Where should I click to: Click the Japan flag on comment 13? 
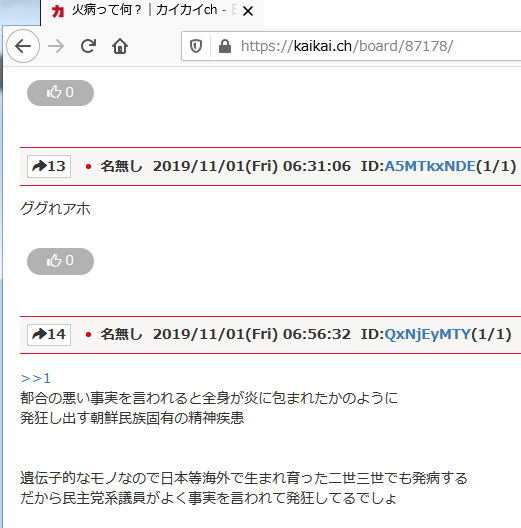tap(89, 166)
